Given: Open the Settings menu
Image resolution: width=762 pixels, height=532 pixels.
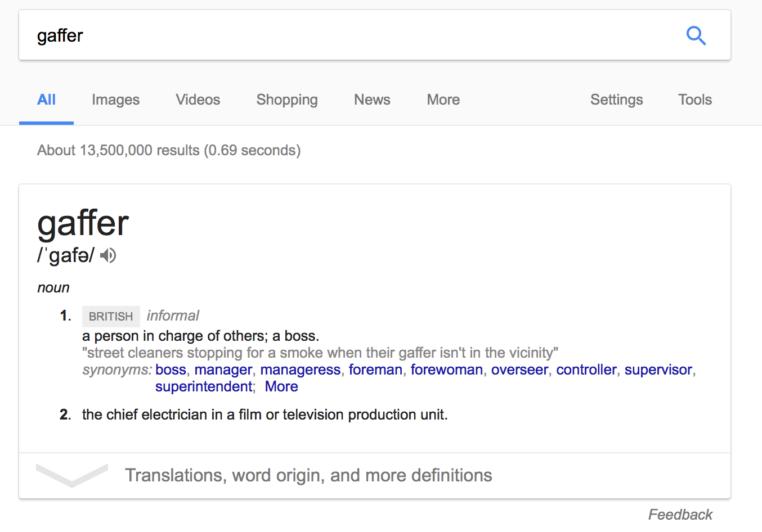Looking at the screenshot, I should click(x=616, y=100).
